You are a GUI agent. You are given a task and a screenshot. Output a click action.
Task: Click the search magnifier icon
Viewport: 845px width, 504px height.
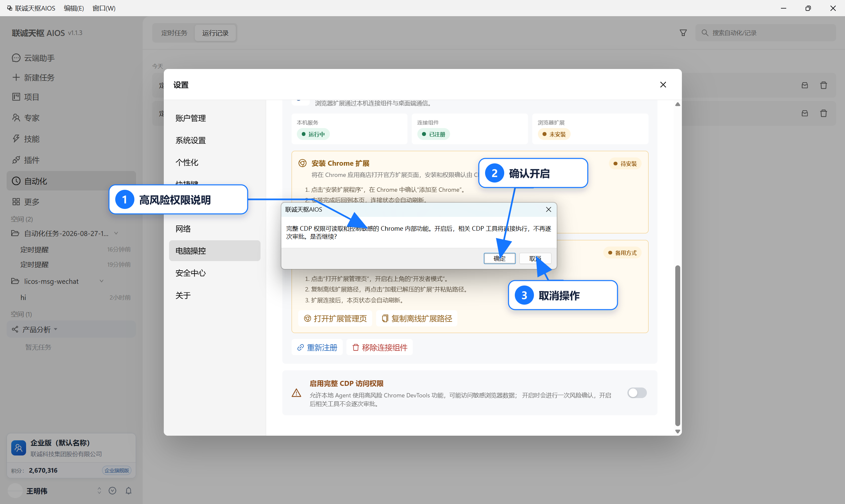click(705, 33)
